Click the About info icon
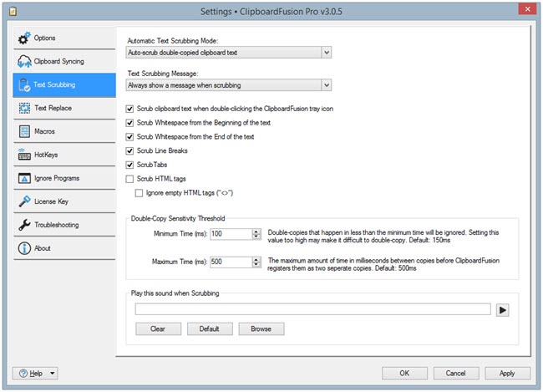Image resolution: width=543 pixels, height=392 pixels. point(24,248)
